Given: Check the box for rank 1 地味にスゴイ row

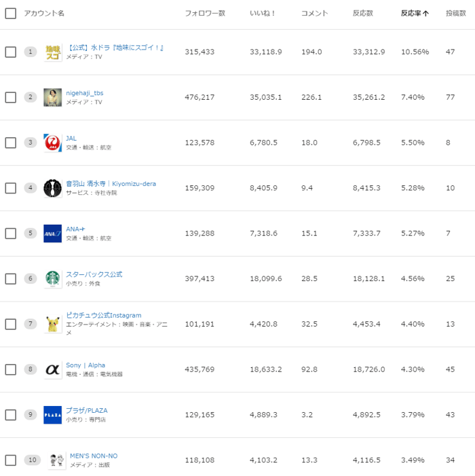Looking at the screenshot, I should 11,52.
